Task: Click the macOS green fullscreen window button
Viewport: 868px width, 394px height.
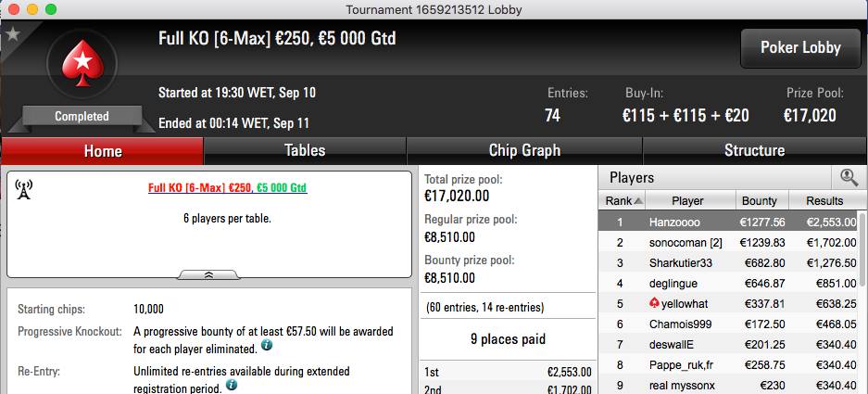Action: coord(51,9)
